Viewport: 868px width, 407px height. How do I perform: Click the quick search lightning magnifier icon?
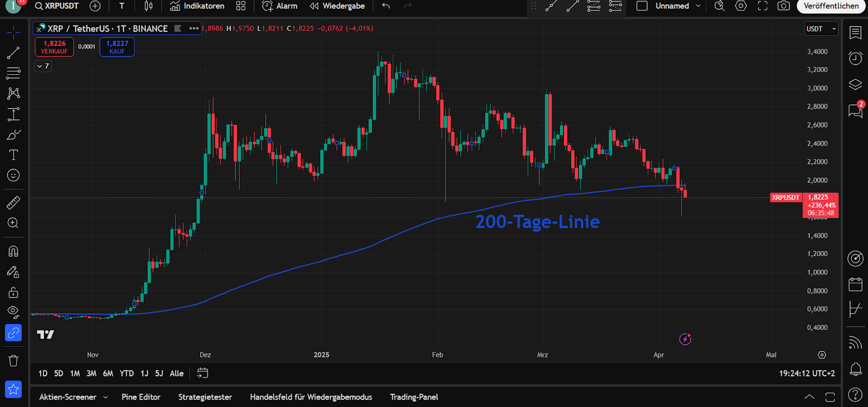point(719,6)
